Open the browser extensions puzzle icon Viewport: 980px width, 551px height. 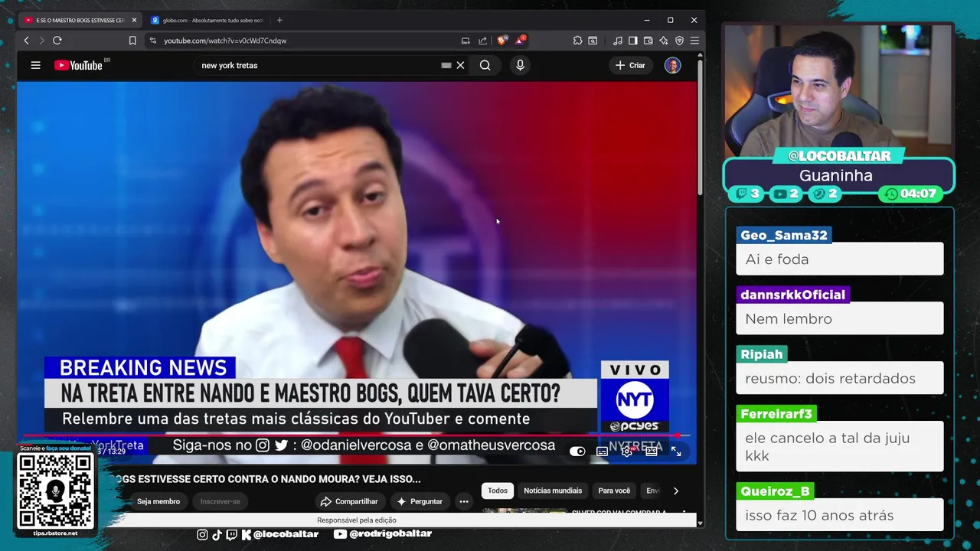coord(577,41)
